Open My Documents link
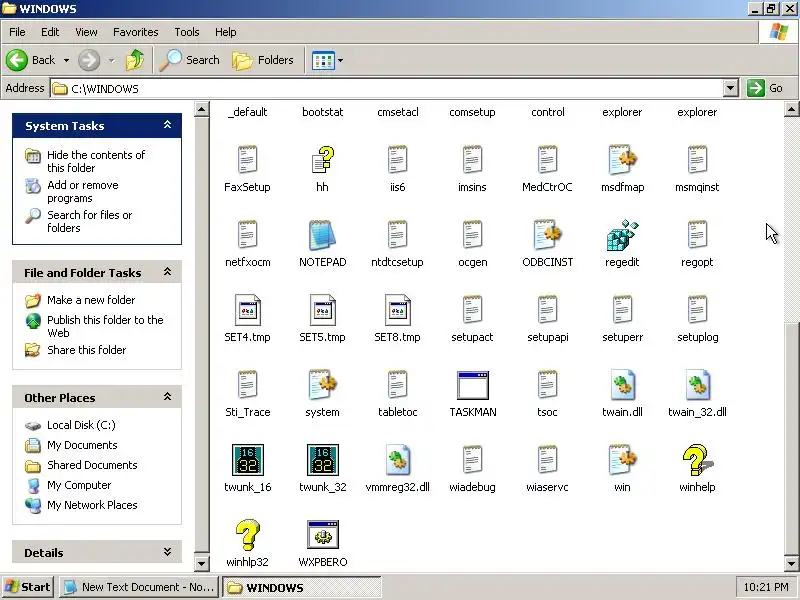 click(82, 445)
